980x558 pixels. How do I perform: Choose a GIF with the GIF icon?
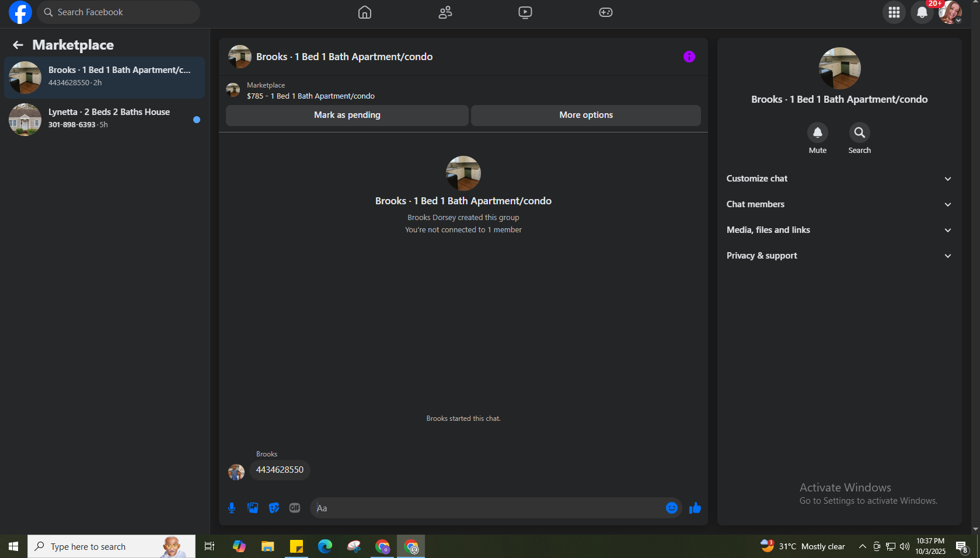pos(295,508)
